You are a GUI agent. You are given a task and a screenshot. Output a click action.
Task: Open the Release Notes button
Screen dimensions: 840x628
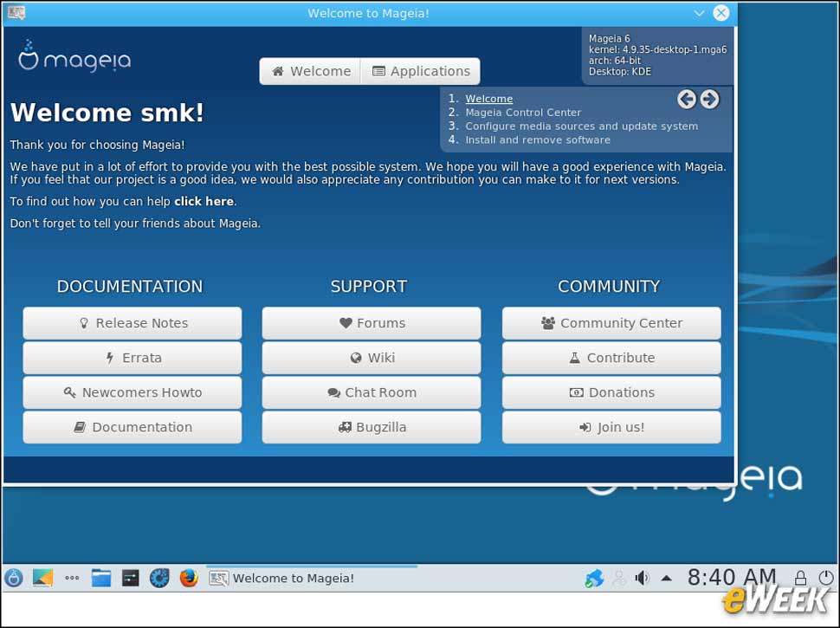[132, 323]
